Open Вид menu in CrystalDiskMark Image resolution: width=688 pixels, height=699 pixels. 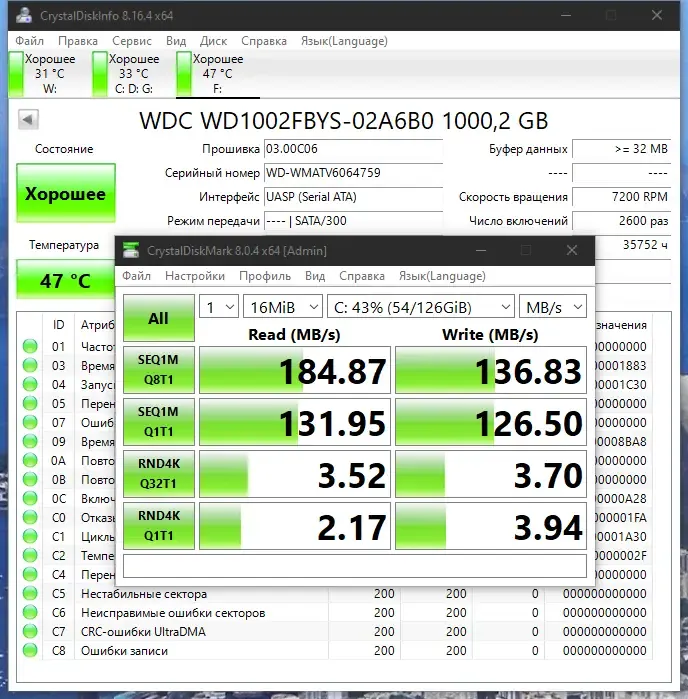tap(315, 276)
